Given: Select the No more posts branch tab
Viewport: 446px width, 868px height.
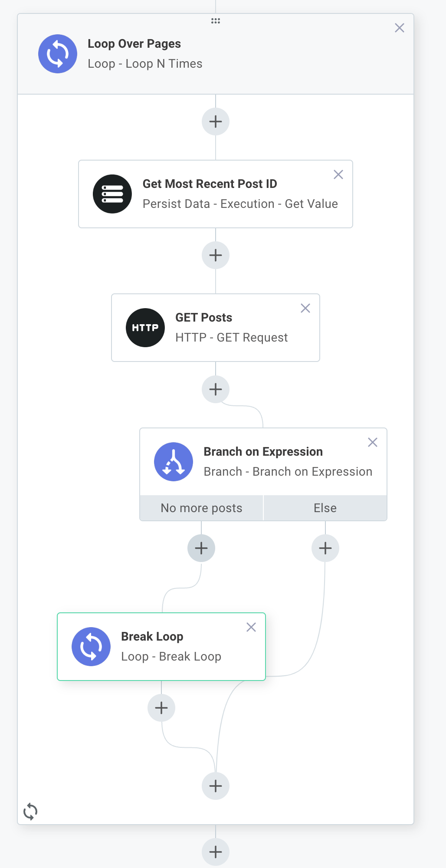Looking at the screenshot, I should 201,508.
